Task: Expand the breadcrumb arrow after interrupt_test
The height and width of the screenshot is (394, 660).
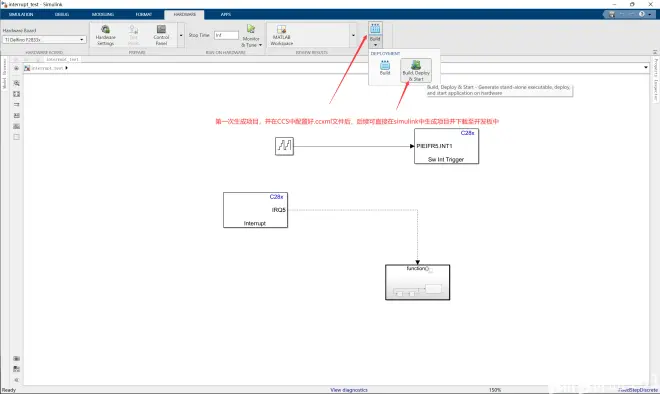Action: click(67, 68)
